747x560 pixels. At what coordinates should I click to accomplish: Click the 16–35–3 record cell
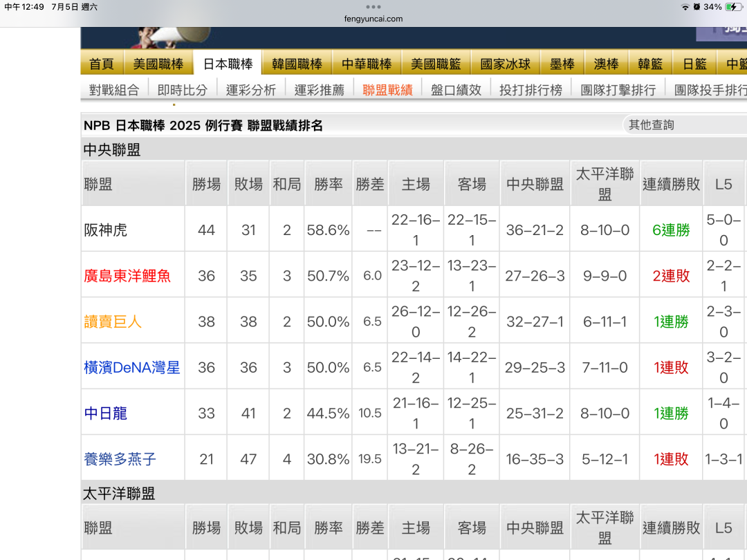point(535,459)
